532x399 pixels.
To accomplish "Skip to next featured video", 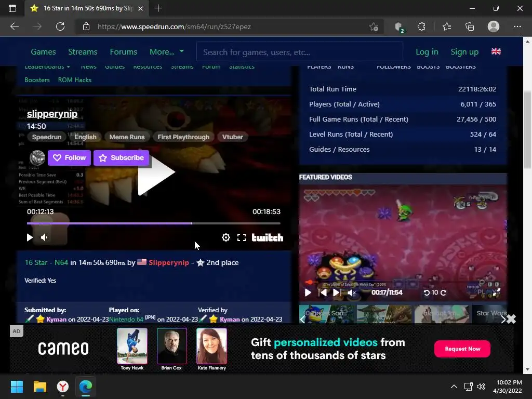I will tap(337, 292).
